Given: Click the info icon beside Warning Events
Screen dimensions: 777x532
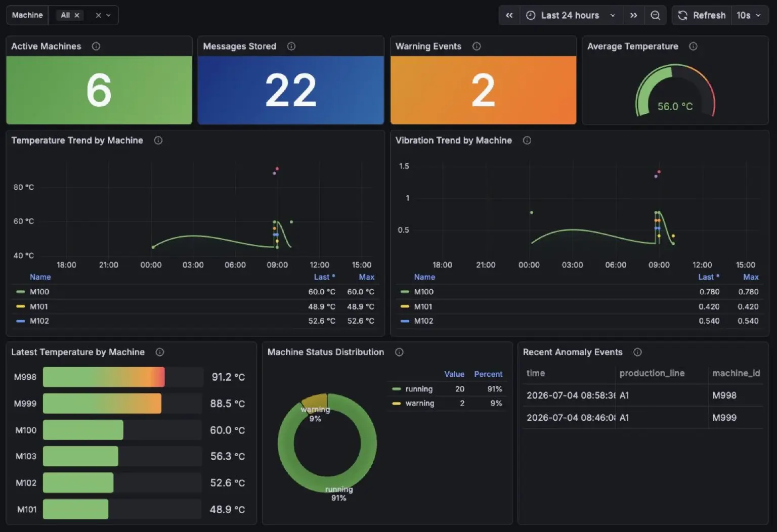Looking at the screenshot, I should pyautogui.click(x=477, y=46).
